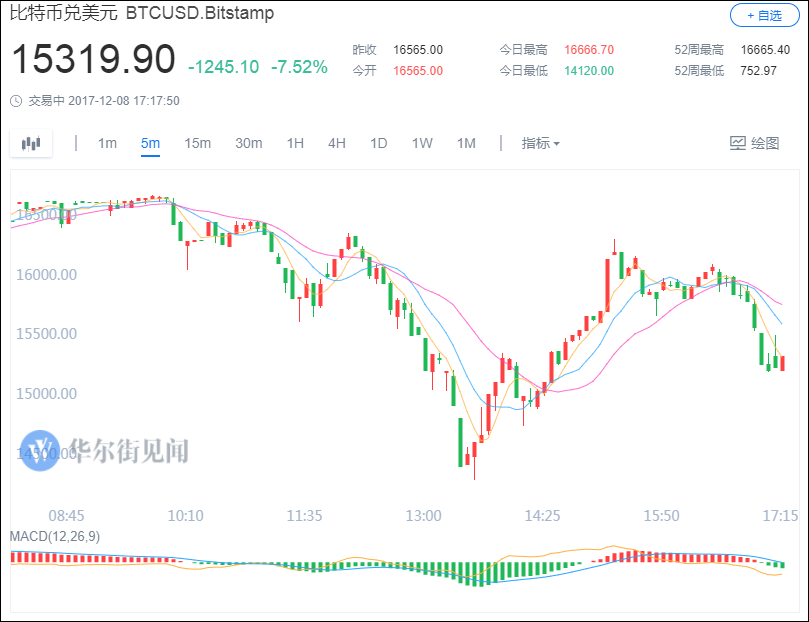Viewport: 809px width, 622px height.
Task: Click the 13:00 time axis marker
Action: tap(423, 516)
